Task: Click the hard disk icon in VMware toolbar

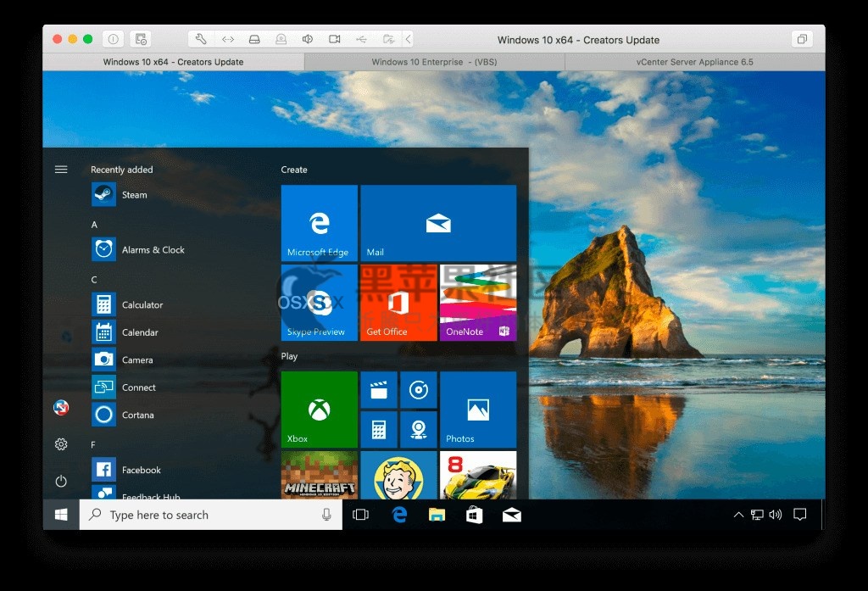Action: coord(254,39)
